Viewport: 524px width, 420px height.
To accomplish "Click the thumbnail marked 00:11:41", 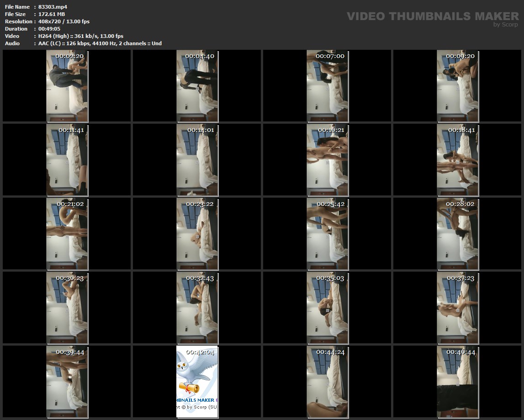I will pos(67,160).
